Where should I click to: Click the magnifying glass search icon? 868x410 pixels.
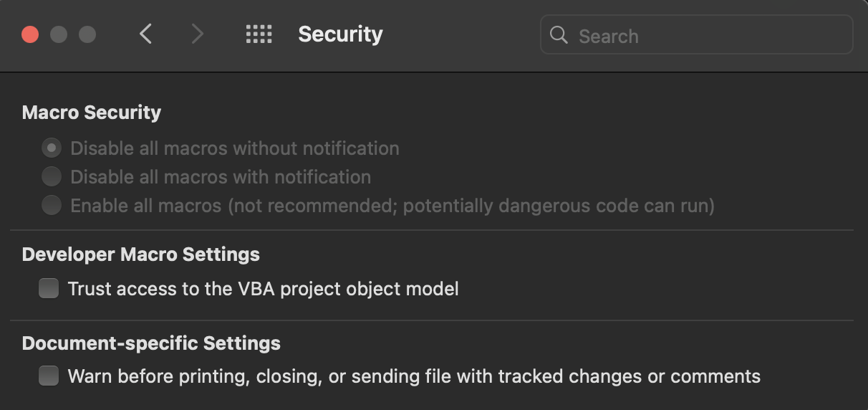[x=559, y=35]
